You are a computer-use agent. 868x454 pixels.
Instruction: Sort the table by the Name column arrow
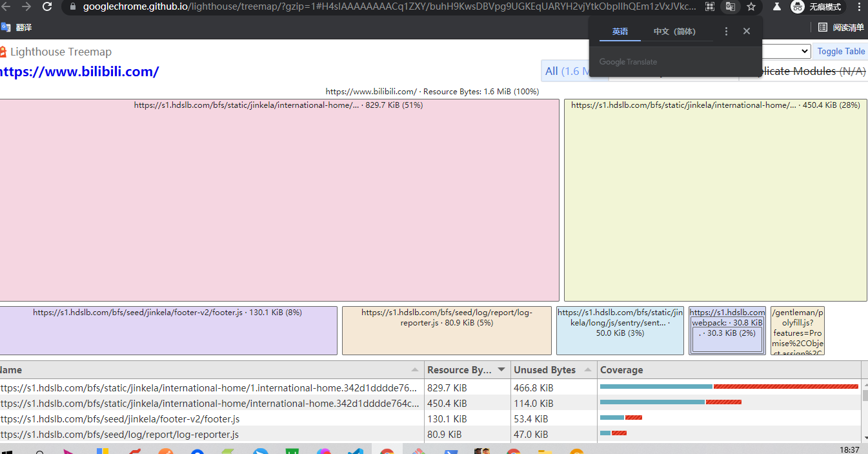tap(414, 370)
